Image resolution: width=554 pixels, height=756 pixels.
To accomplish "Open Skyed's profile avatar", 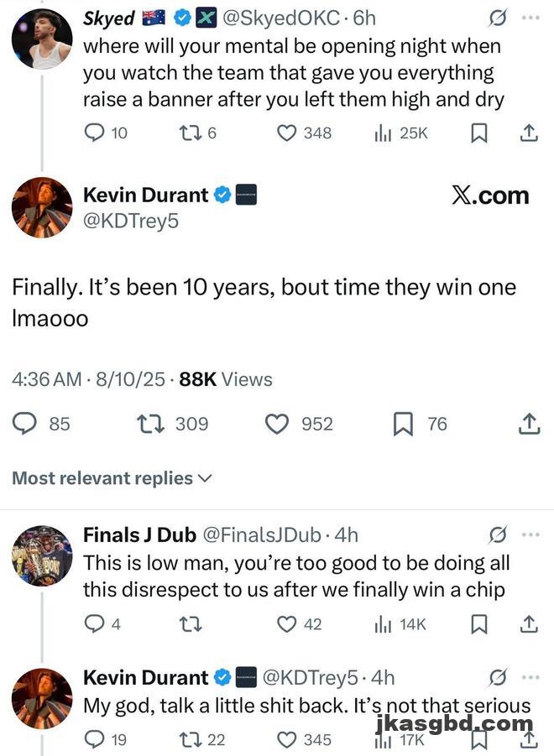I will (42, 39).
